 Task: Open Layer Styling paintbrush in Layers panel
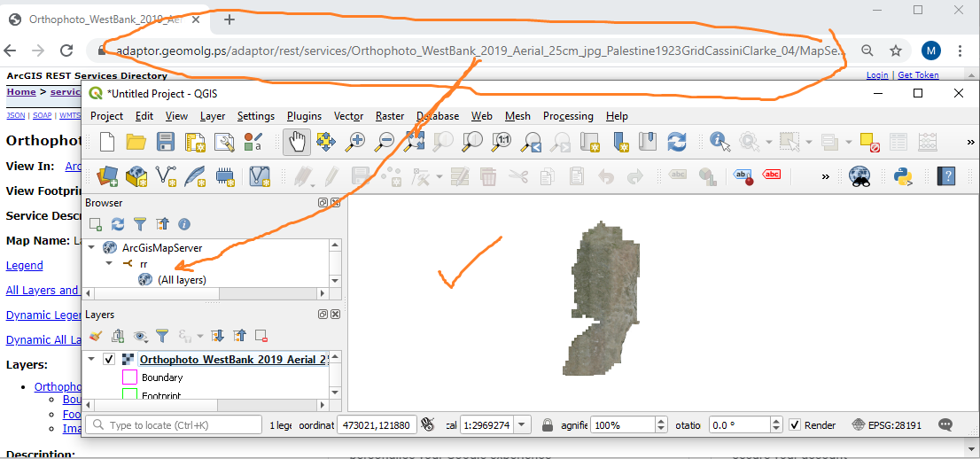(96, 337)
